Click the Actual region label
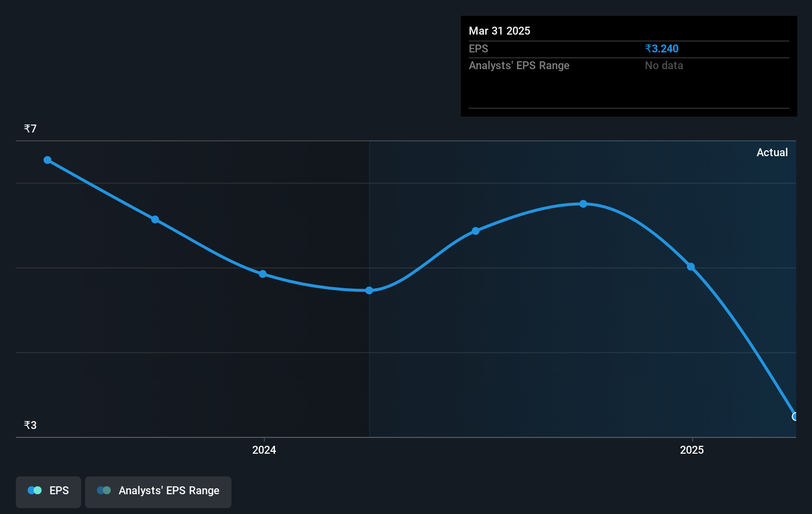812x514 pixels. [x=772, y=152]
